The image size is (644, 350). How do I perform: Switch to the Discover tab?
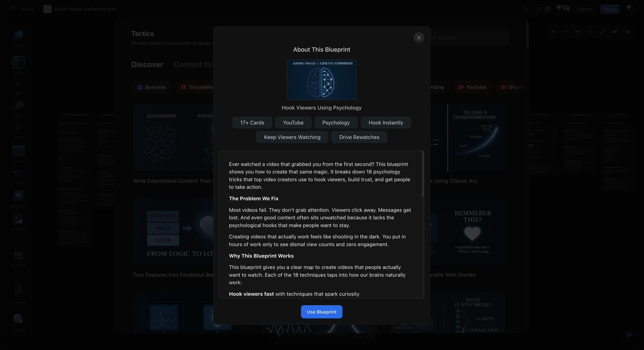pyautogui.click(x=147, y=65)
